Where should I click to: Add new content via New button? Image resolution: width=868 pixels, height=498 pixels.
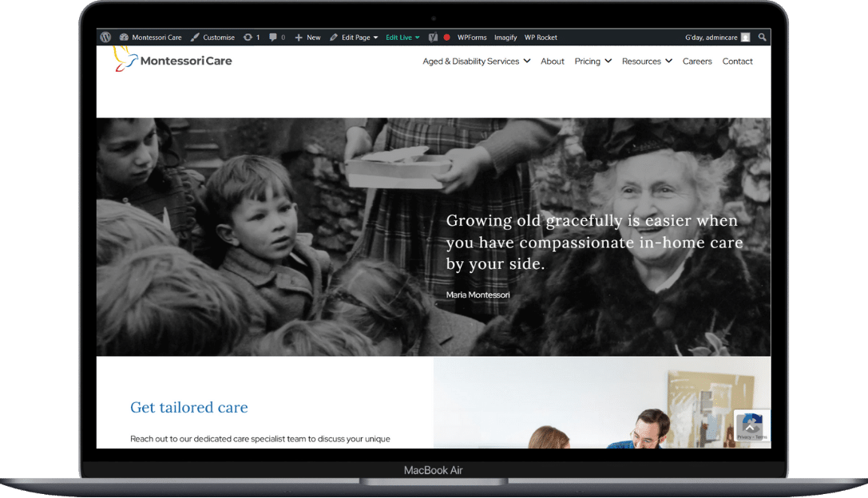coord(307,38)
